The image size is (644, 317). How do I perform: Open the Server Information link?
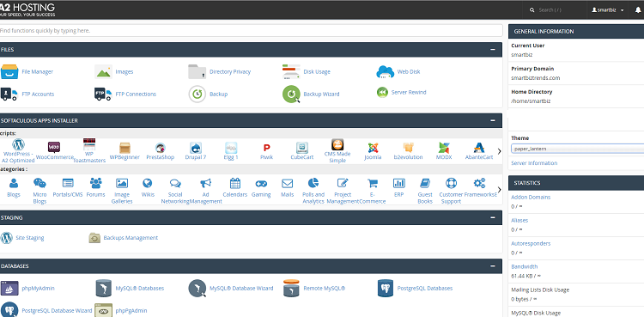pyautogui.click(x=534, y=163)
